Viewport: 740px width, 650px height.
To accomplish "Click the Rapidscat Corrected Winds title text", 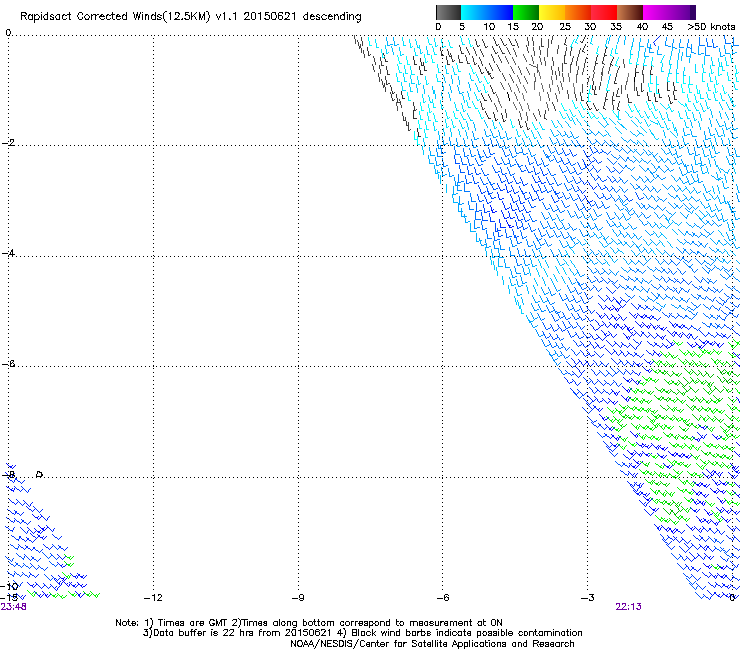I will coord(191,17).
